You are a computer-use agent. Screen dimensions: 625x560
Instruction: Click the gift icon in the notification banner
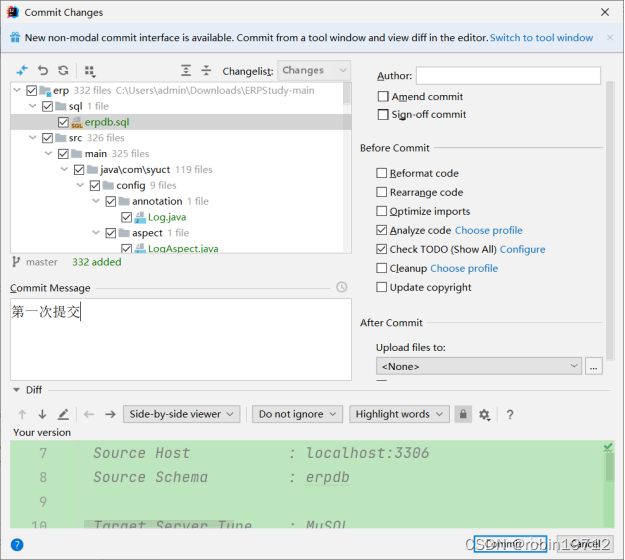[15, 37]
